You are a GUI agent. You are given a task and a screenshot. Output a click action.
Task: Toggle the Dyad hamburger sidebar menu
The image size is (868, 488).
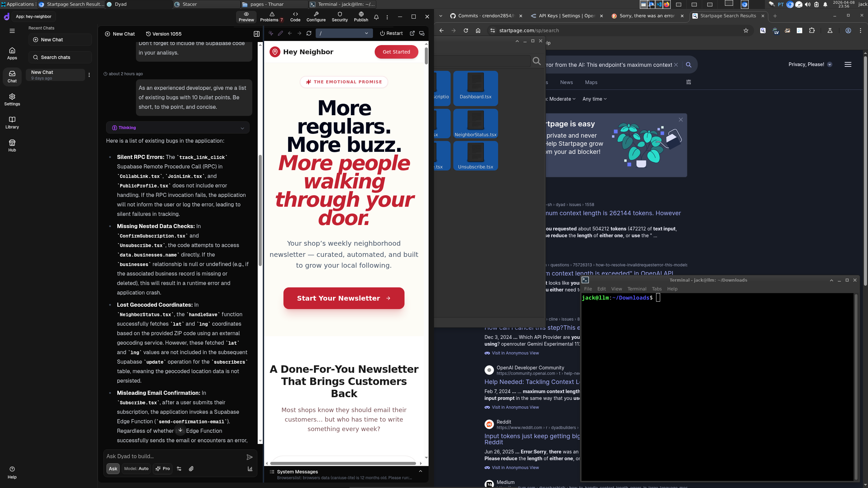(12, 31)
